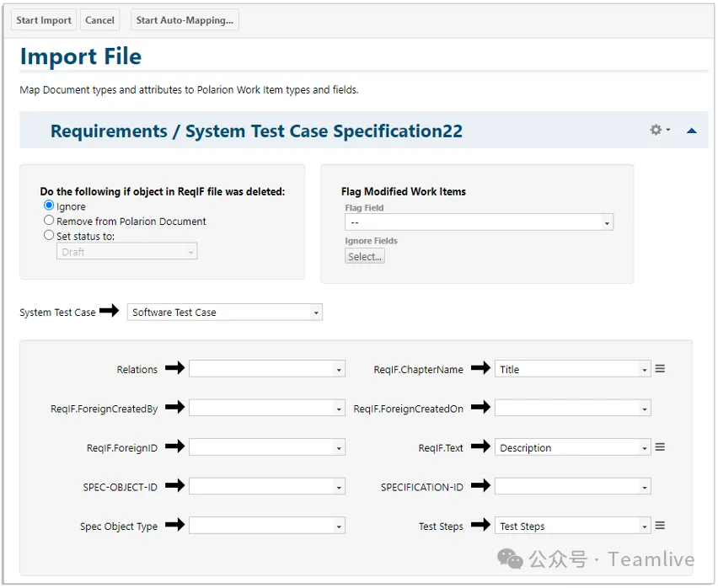Select the Ignore radio option
718x588 pixels.
[x=49, y=206]
